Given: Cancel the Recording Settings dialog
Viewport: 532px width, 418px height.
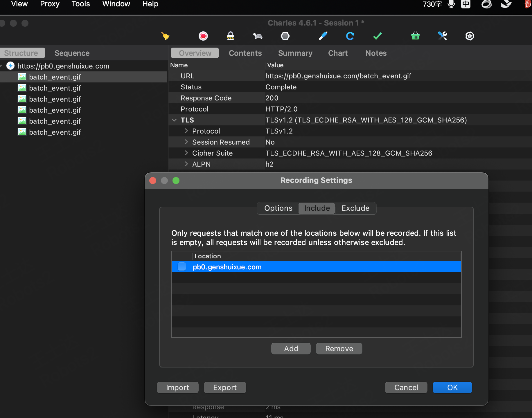Looking at the screenshot, I should click(x=406, y=388).
